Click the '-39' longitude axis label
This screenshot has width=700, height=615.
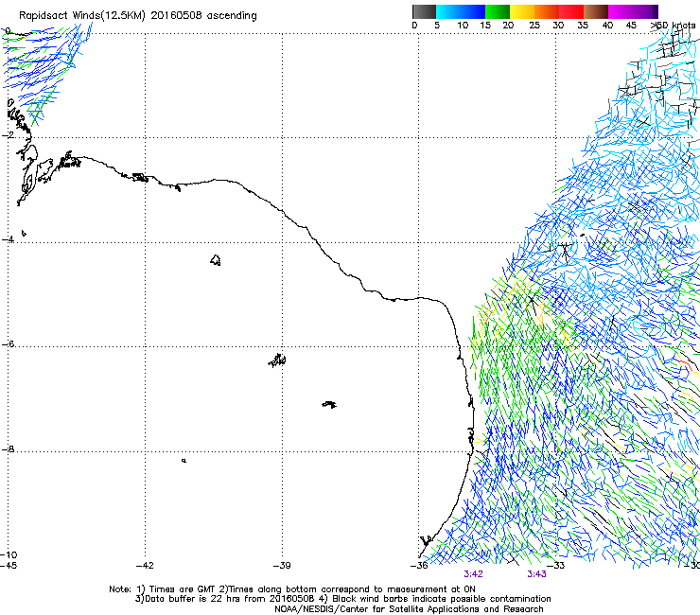coord(282,566)
